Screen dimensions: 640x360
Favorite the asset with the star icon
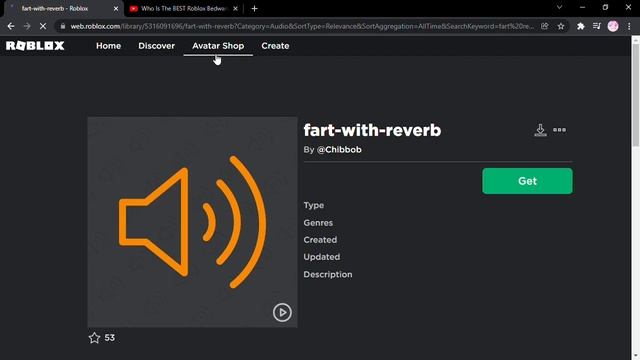[x=94, y=338]
